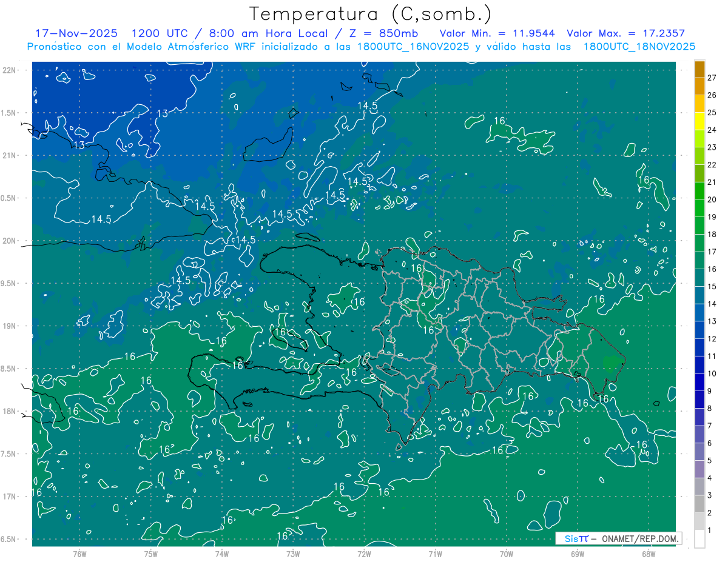Screen dimensions: 728x562
Task: Click the "Valor Max. = 17.2357" value
Action: click(626, 33)
